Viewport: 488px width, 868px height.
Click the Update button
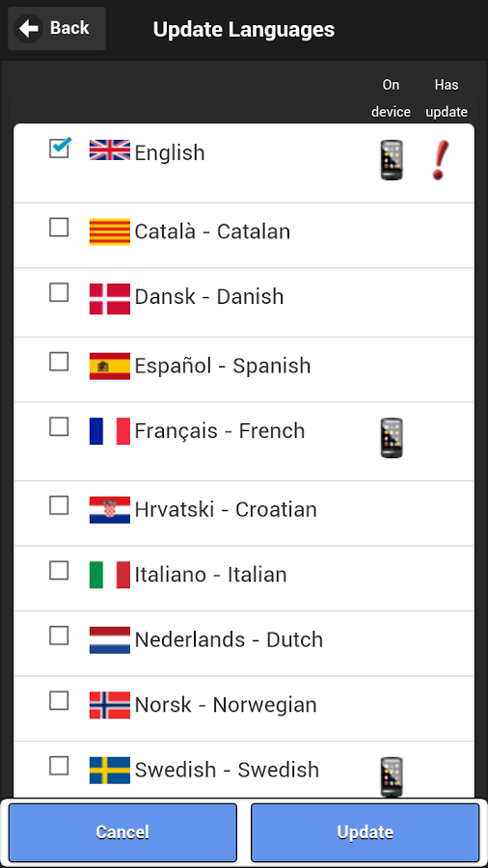click(x=366, y=832)
